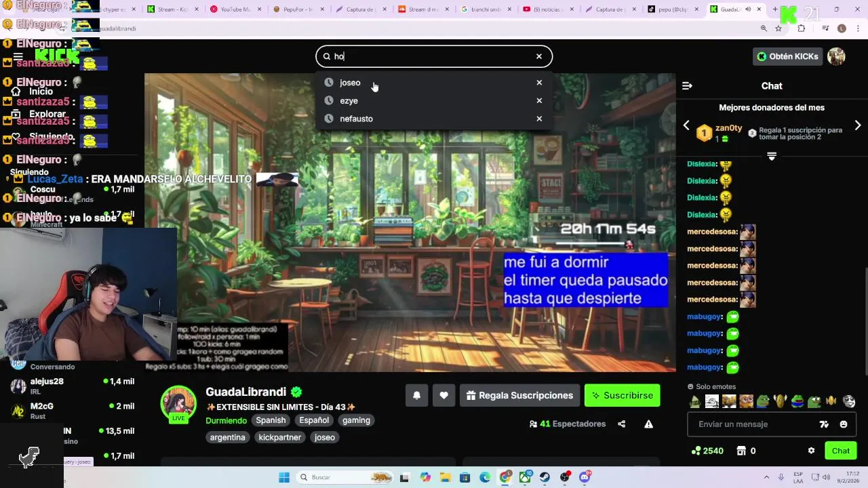Open browser zoom magnifier icon
The width and height of the screenshot is (868, 488).
764,28
